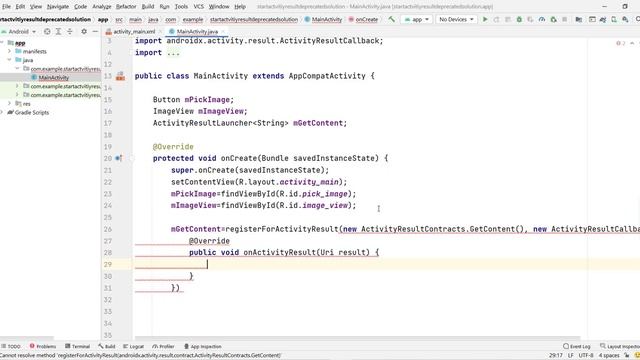The image size is (640, 360).
Task: Click Collapse All icon in Project panel
Action: (70, 31)
